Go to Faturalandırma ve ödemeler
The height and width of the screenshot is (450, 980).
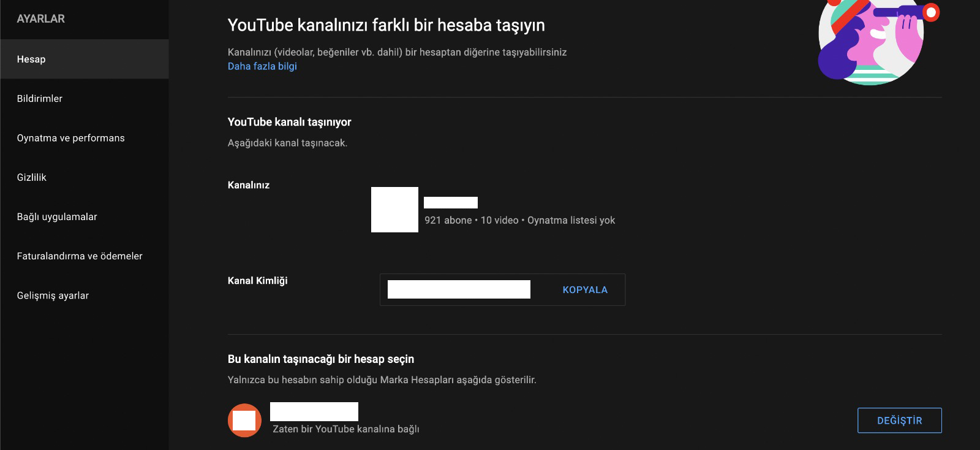click(84, 256)
